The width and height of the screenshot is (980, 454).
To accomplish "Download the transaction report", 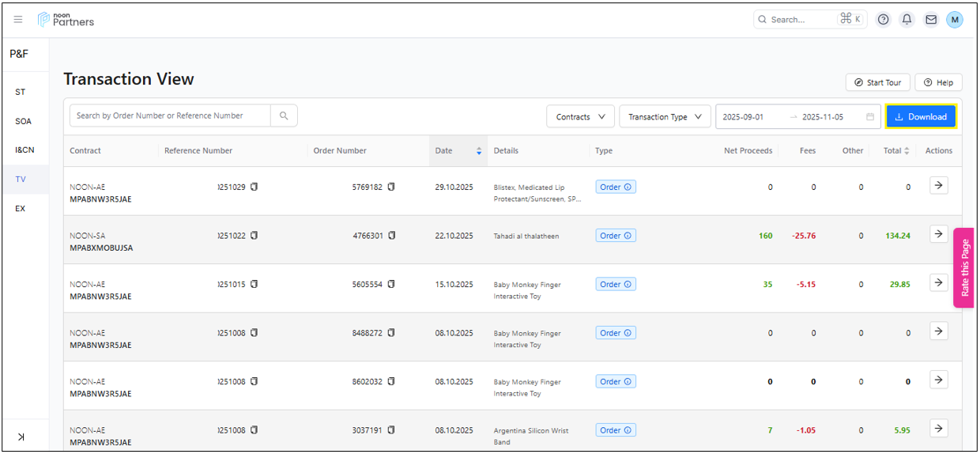I will (921, 117).
